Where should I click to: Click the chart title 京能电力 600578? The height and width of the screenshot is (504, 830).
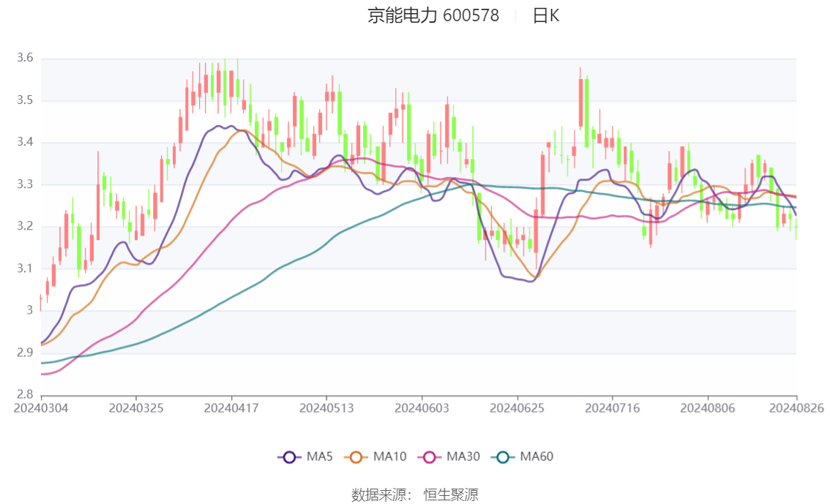point(433,15)
